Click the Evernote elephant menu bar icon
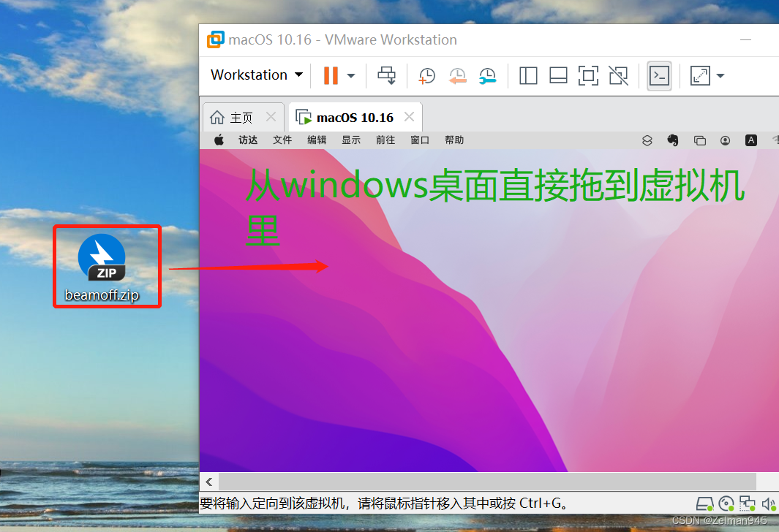The height and width of the screenshot is (532, 779). (x=673, y=140)
